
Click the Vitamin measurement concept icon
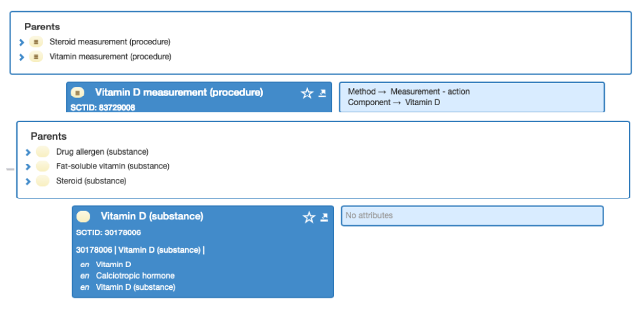(36, 57)
